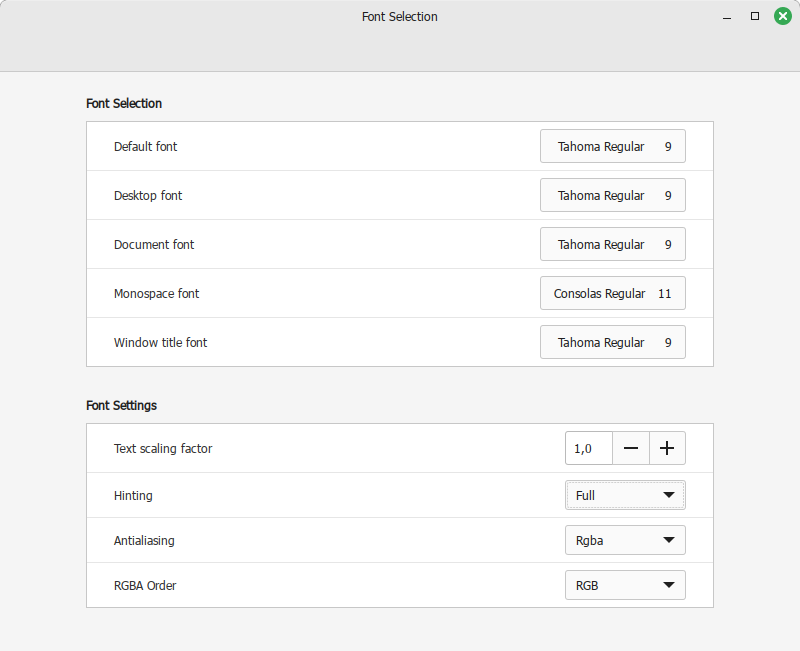Maximize the Font Selection window

point(755,16)
